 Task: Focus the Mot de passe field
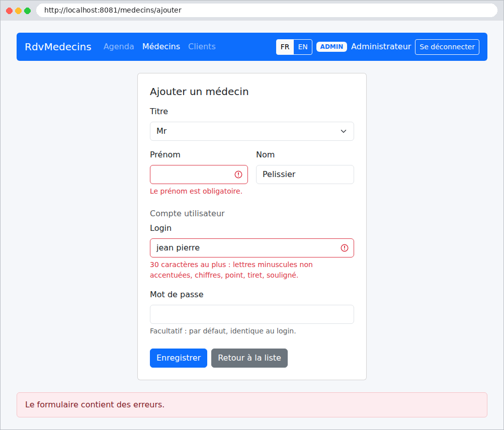coord(251,314)
